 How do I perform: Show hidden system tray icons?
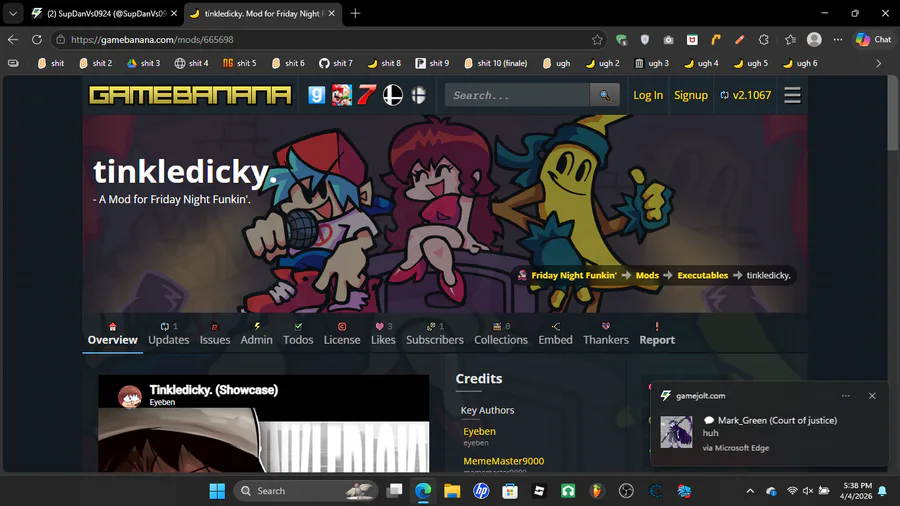[x=750, y=491]
